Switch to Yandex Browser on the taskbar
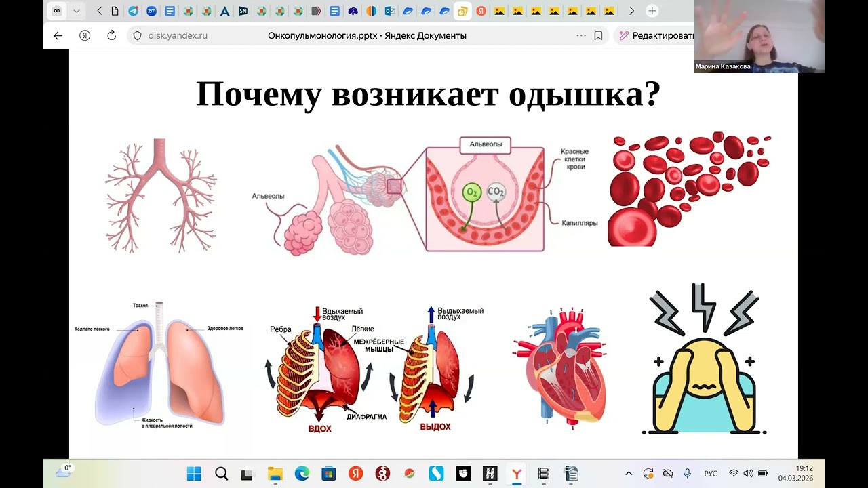 pos(517,473)
